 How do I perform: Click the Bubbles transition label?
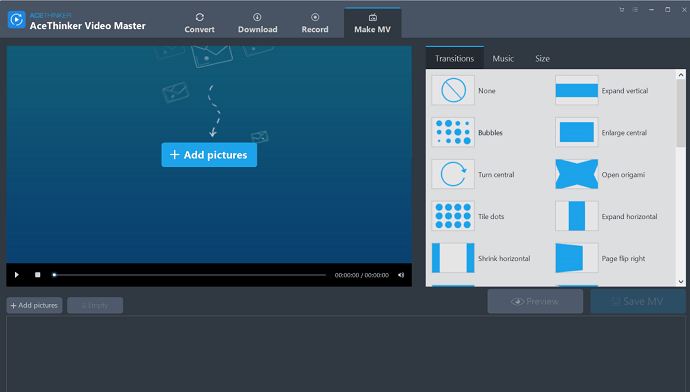coord(490,132)
